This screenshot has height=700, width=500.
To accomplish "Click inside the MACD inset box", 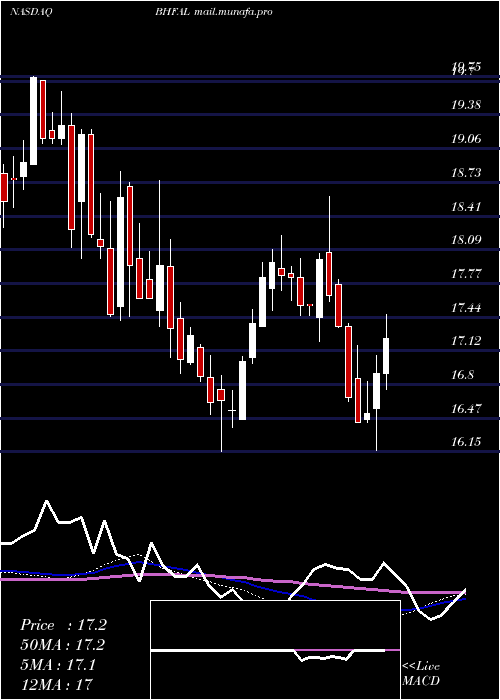I will click(x=275, y=650).
